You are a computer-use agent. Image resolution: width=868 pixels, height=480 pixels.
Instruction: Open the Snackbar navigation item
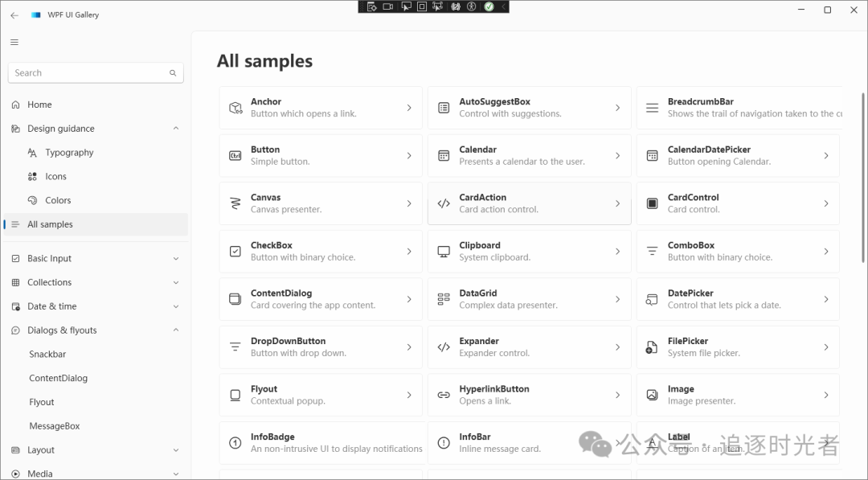47,355
